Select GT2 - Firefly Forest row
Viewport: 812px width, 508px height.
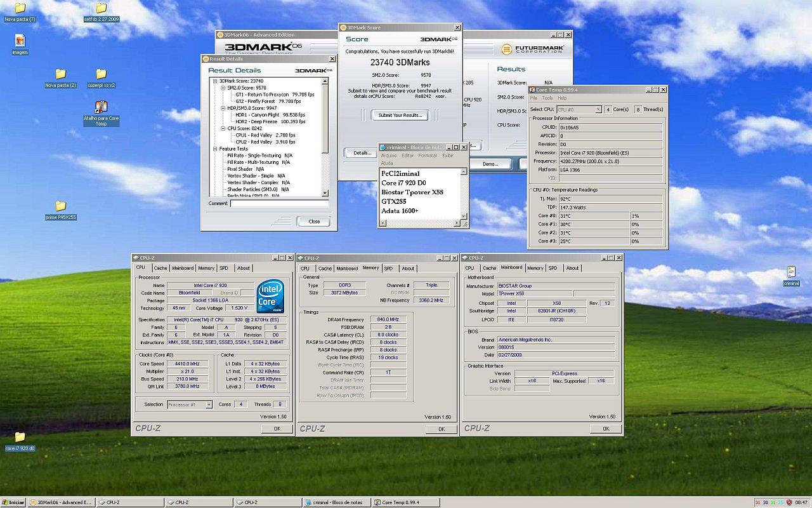(x=269, y=102)
